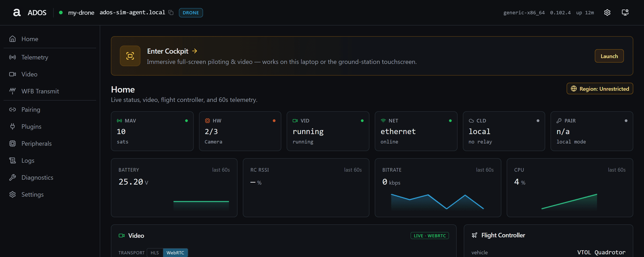
Task: Click the WFB Transmit antenna icon
Action: tap(13, 91)
